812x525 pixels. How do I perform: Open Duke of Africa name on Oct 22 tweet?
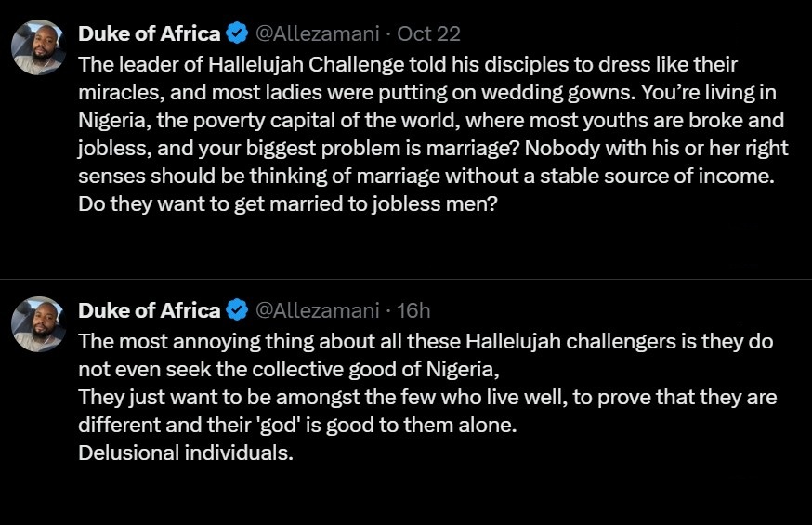pos(150,34)
